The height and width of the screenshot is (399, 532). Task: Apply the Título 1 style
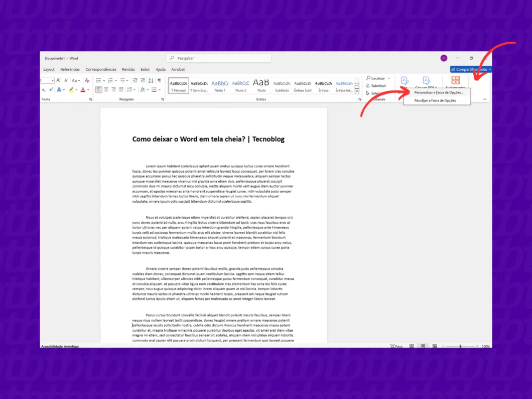(220, 86)
